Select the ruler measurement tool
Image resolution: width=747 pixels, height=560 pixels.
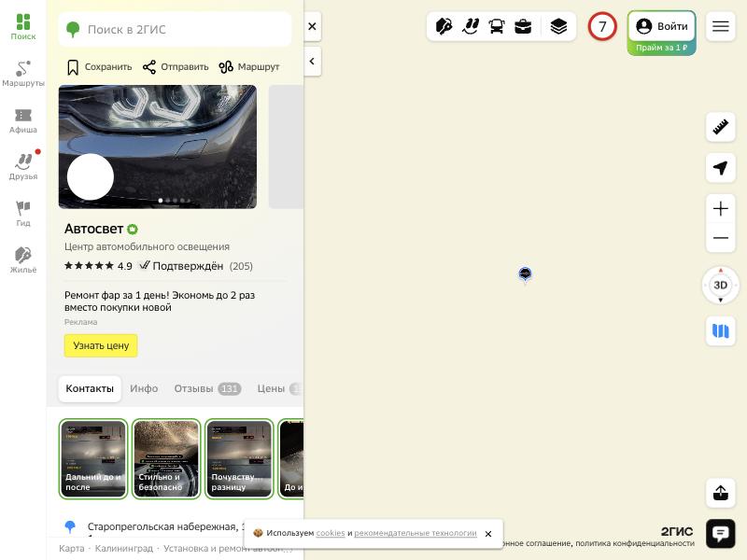coord(720,127)
